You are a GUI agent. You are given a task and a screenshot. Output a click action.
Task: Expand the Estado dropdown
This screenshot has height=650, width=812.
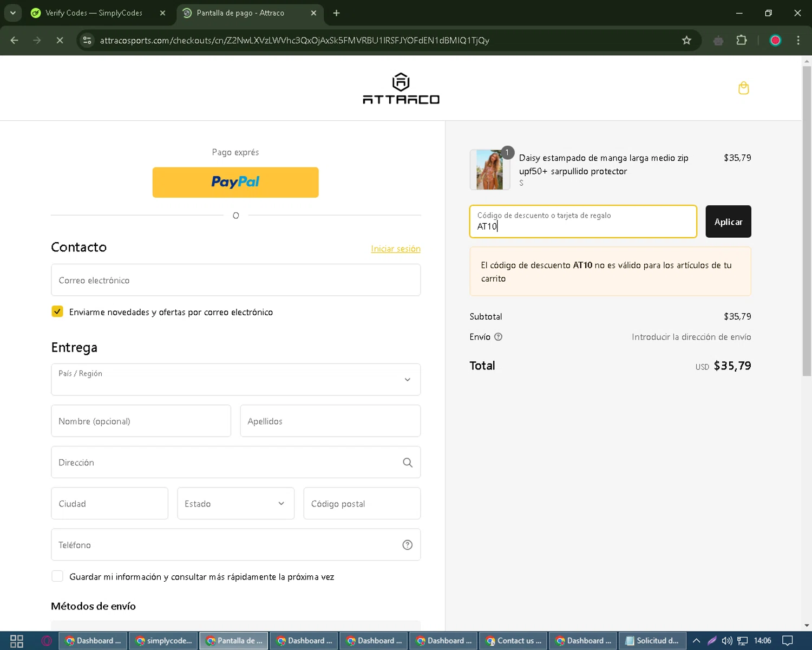(x=235, y=504)
